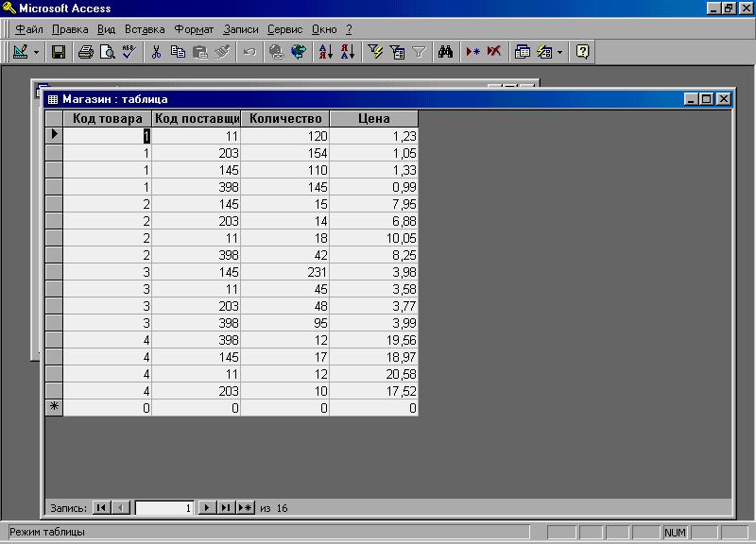The width and height of the screenshot is (756, 544).
Task: Click the quantity cell 231
Action: (x=285, y=272)
